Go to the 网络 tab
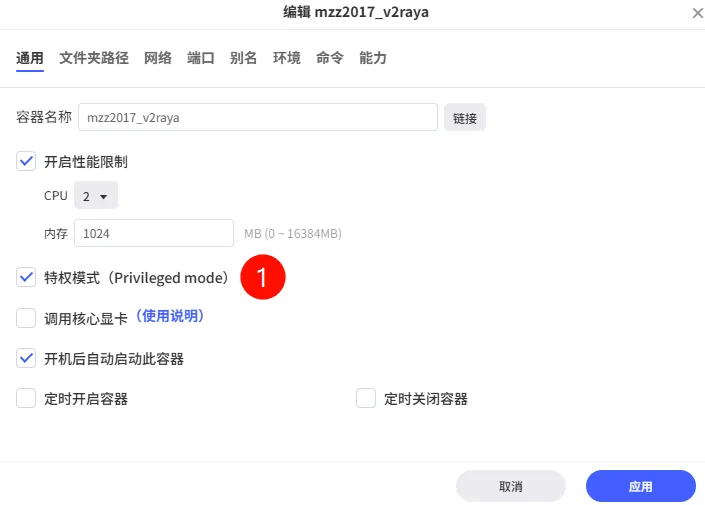 coord(158,58)
